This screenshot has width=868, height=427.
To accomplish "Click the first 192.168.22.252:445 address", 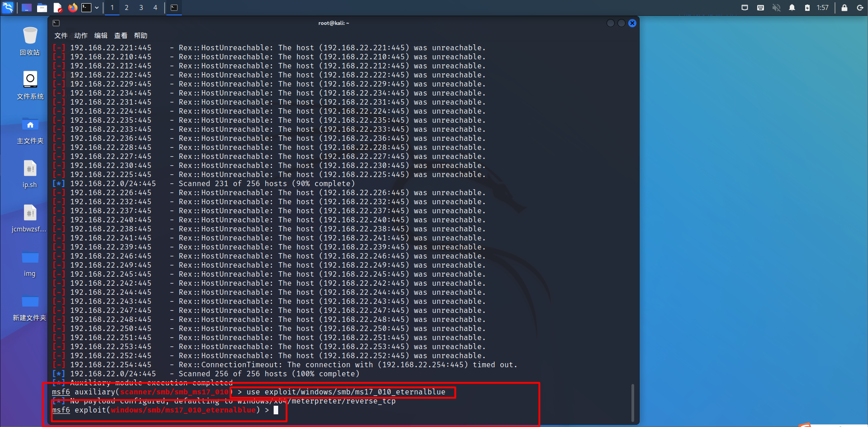I will [111, 356].
